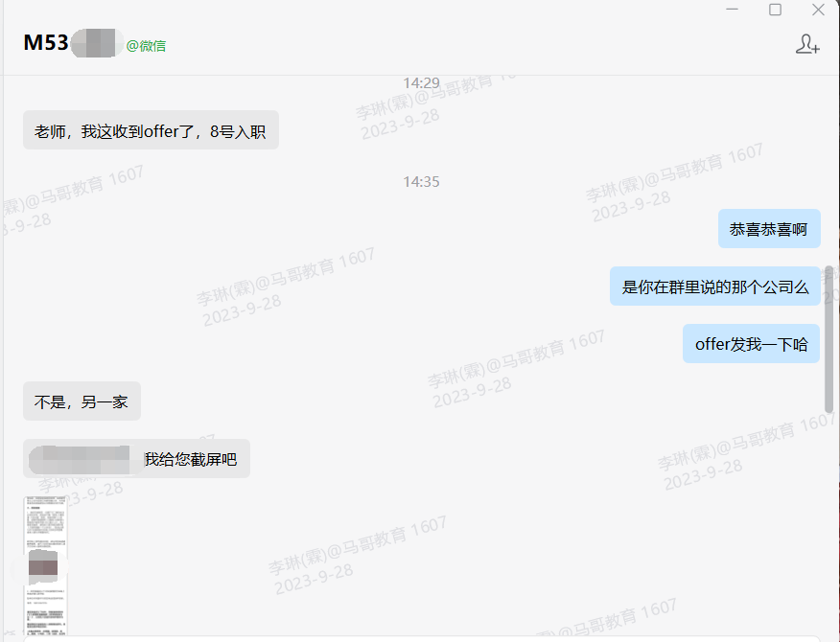The image size is (840, 642).
Task: Click the offer发我一下哈 message bubble
Action: (x=751, y=344)
